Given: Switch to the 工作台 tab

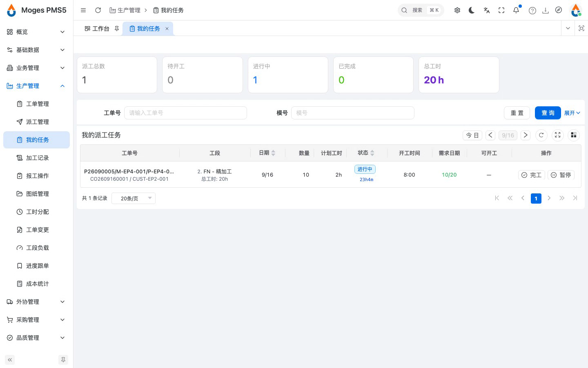Looking at the screenshot, I should (x=97, y=29).
